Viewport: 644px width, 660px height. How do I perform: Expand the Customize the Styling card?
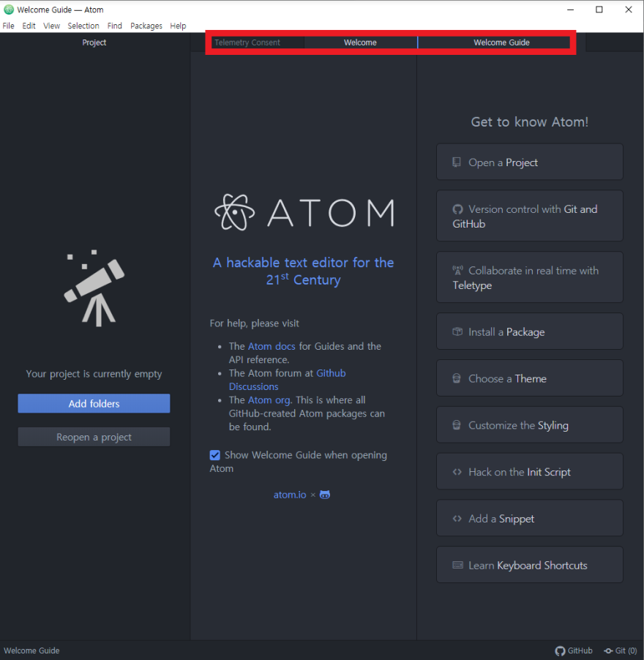click(530, 424)
